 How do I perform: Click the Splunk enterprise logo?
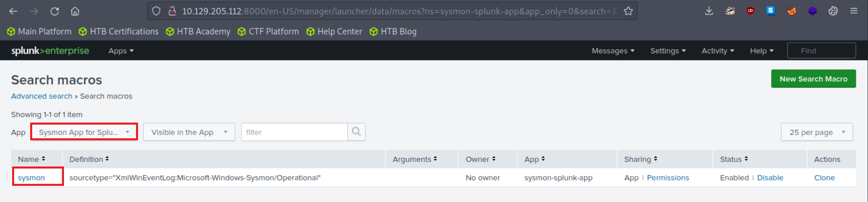[50, 51]
